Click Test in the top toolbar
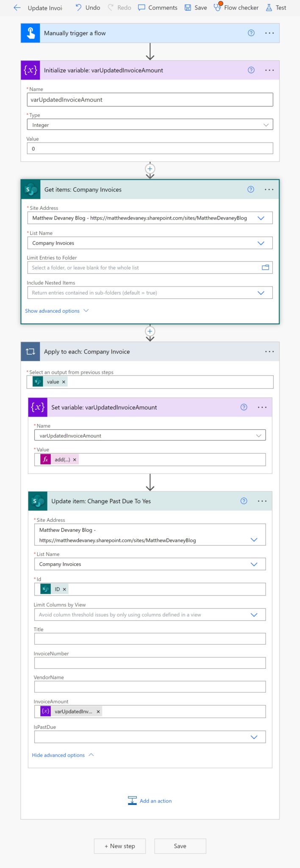 pos(276,8)
